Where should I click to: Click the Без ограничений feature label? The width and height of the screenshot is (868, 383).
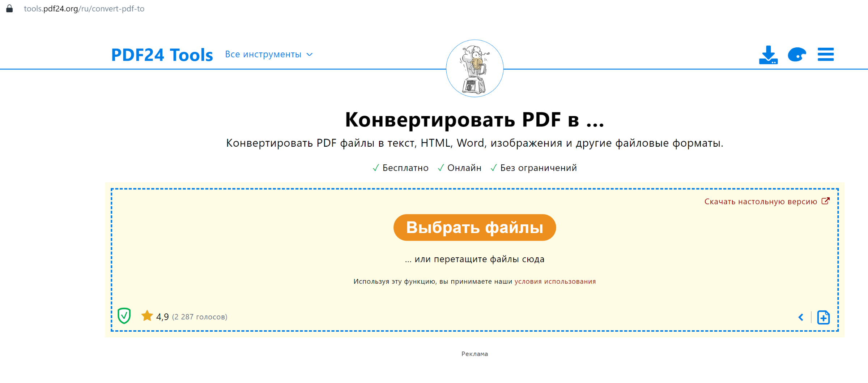(x=539, y=168)
